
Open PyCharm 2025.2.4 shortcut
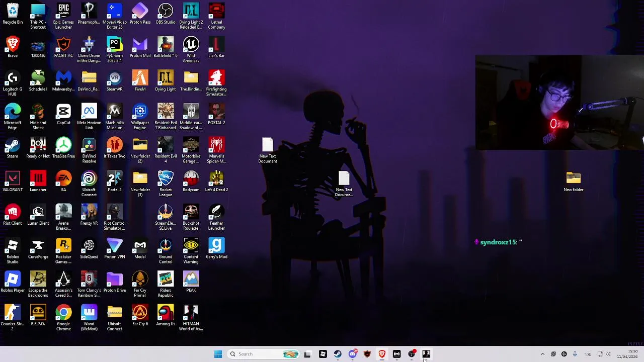pyautogui.click(x=115, y=50)
